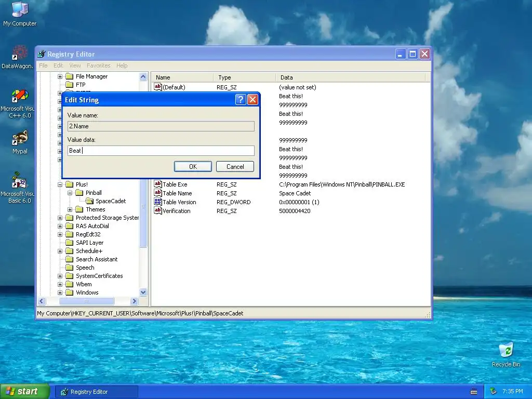
Task: Select the Themes folder icon
Action: 79,209
